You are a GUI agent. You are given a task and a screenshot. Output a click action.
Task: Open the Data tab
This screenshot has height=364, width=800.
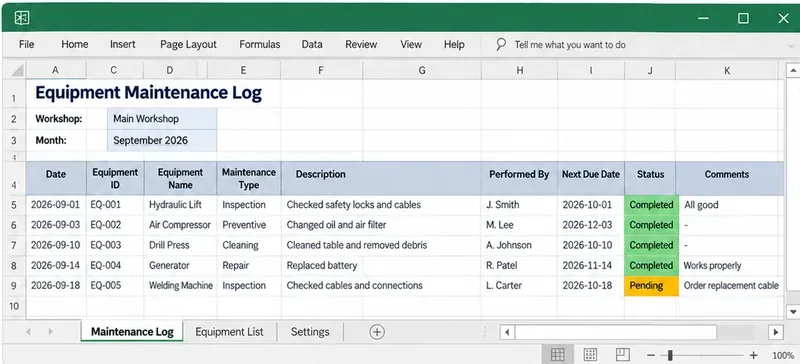(312, 44)
